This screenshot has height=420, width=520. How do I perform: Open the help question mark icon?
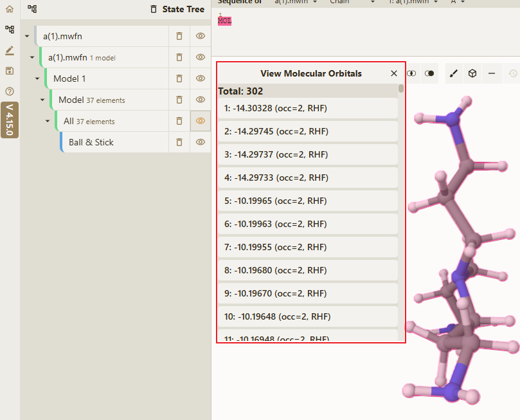[x=10, y=91]
